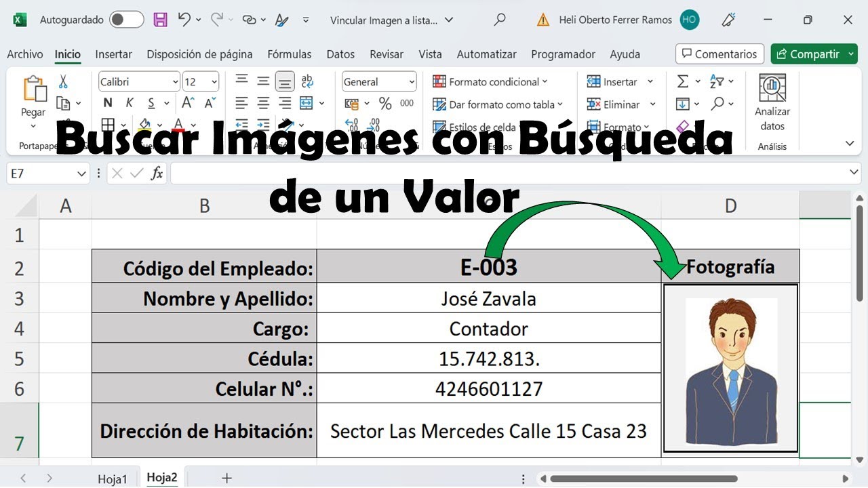868x488 pixels.
Task: Click the accounting number format icon
Action: (x=351, y=103)
